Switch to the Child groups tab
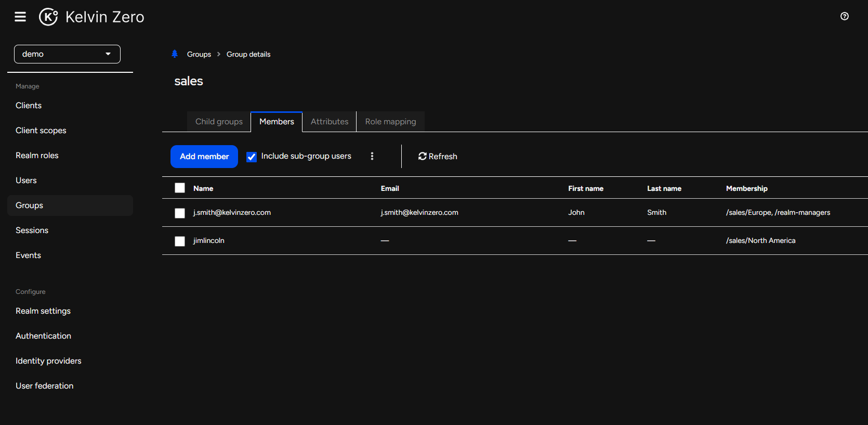The height and width of the screenshot is (425, 868). click(x=219, y=122)
